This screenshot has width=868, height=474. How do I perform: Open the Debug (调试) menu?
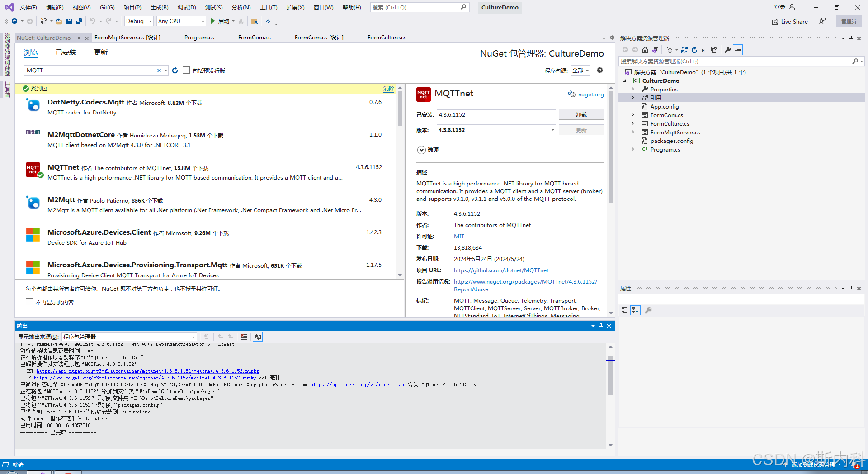click(x=187, y=8)
